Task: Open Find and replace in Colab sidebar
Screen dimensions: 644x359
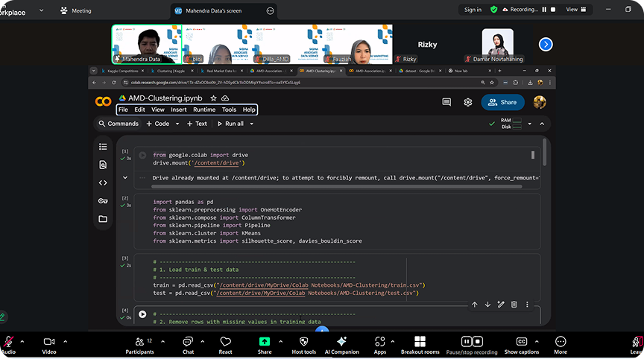Action: (x=103, y=165)
